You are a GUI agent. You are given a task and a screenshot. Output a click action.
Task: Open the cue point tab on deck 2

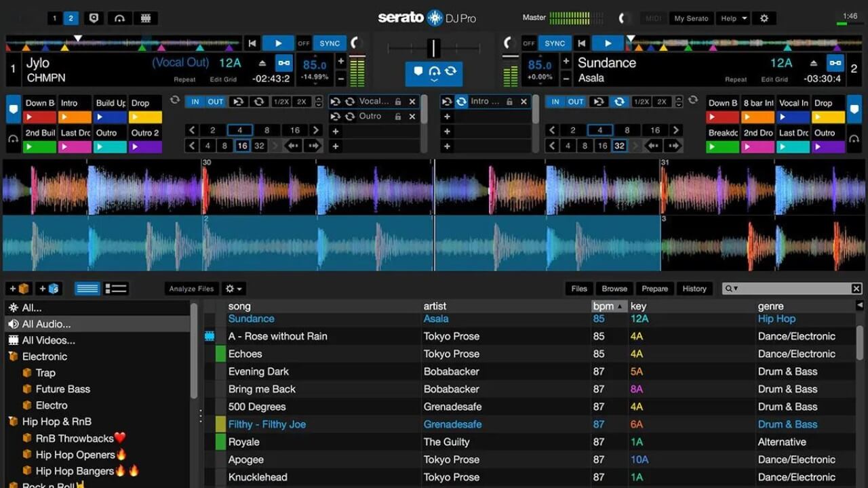854,109
